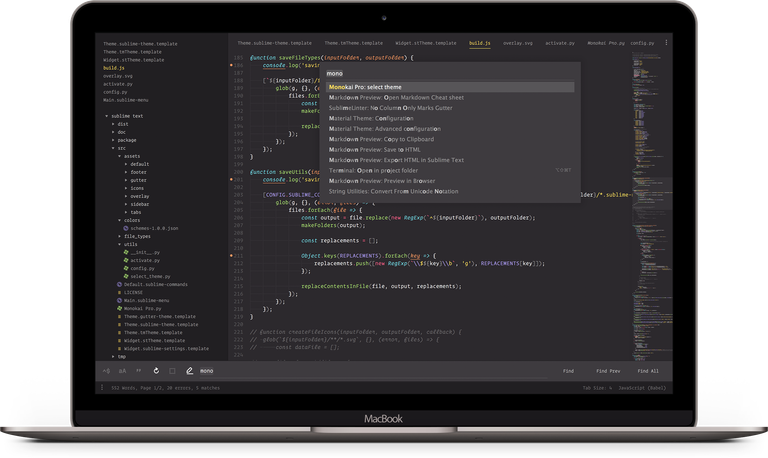Viewport: 768px width, 458px height.
Task: Expand the dist folder
Action: pyautogui.click(x=113, y=124)
